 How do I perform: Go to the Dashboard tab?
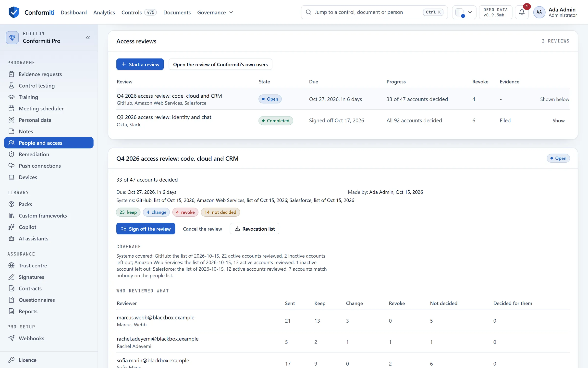click(73, 12)
